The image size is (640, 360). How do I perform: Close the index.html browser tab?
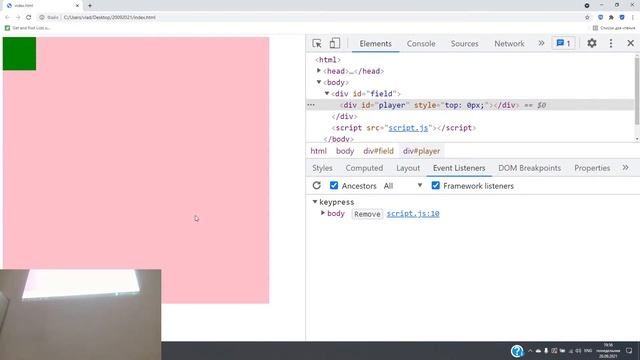point(77,6)
